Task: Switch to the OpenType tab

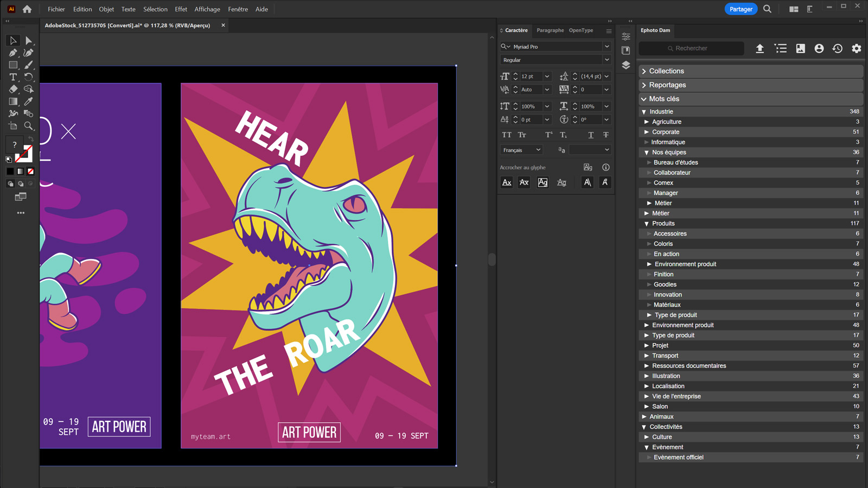Action: click(x=580, y=30)
